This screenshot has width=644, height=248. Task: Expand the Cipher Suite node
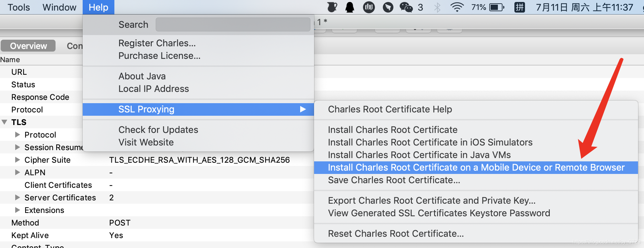(x=18, y=160)
